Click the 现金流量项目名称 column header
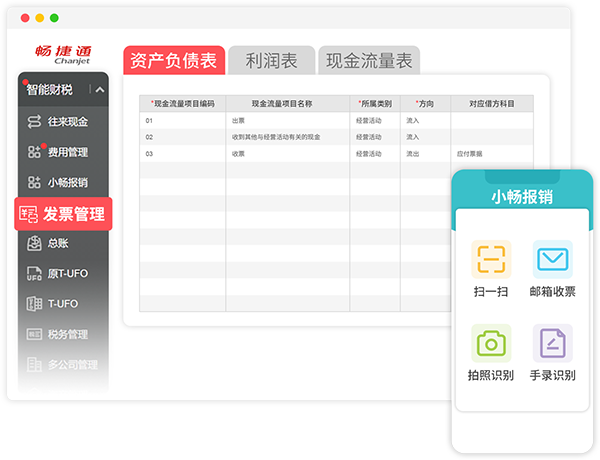This screenshot has height=460, width=600. [x=286, y=103]
